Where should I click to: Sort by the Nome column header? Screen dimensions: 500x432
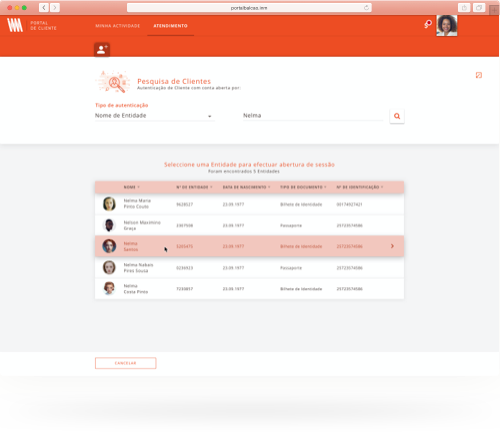(x=131, y=187)
